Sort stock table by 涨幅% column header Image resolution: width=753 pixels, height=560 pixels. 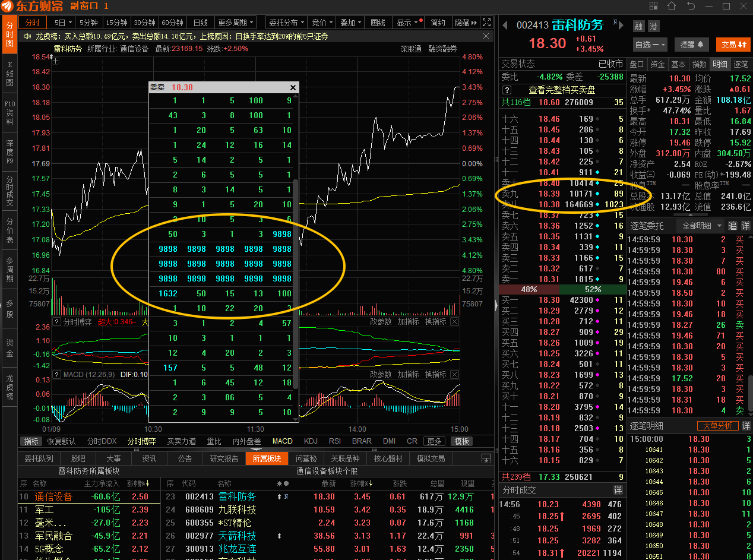click(361, 483)
